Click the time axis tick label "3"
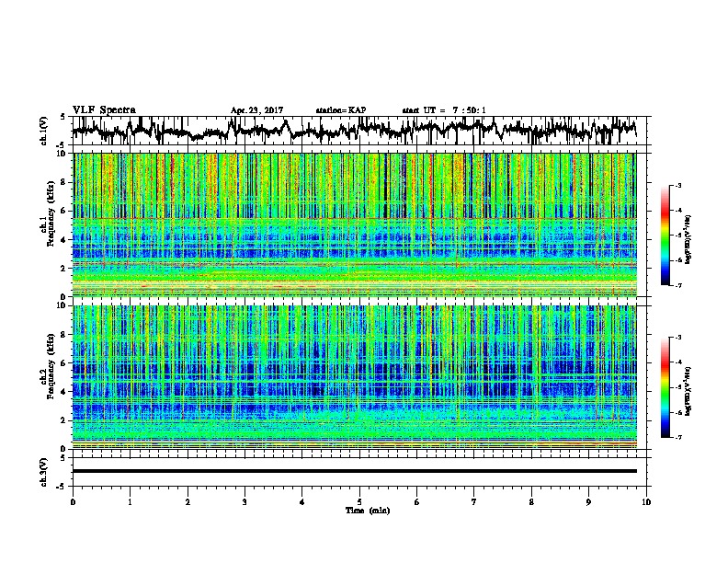The height and width of the screenshot is (563, 728). click(245, 502)
